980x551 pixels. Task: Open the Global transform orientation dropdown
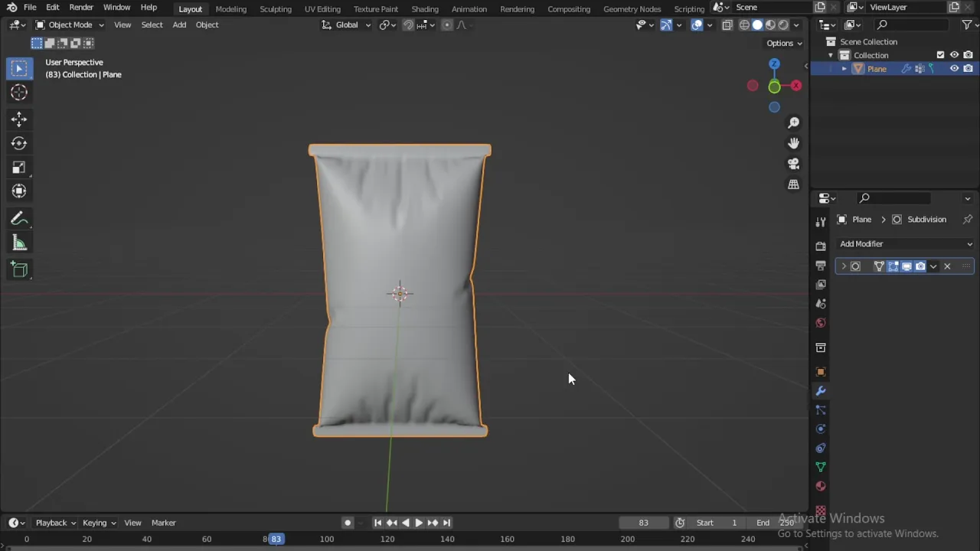[346, 24]
